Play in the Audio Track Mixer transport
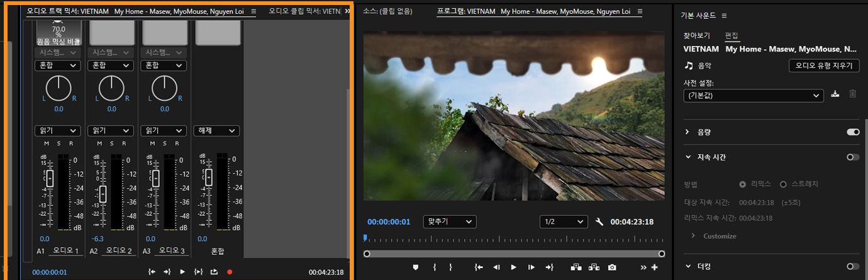The height and width of the screenshot is (280, 868). pyautogui.click(x=182, y=272)
